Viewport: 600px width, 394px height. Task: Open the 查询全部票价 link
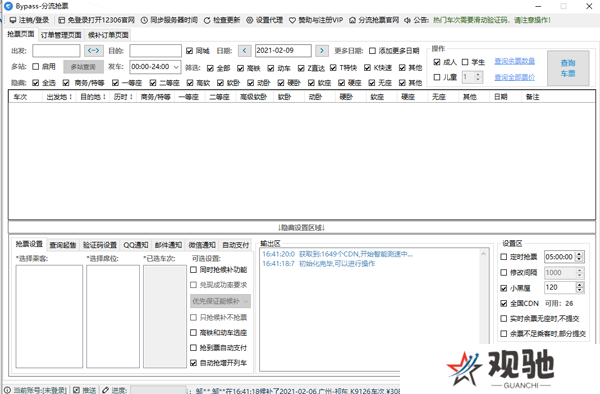(514, 78)
